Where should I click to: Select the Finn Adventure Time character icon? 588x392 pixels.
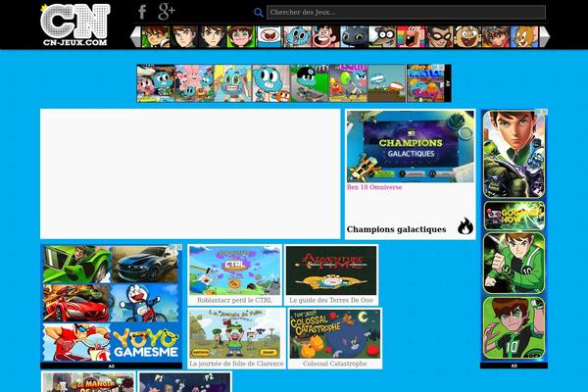269,37
